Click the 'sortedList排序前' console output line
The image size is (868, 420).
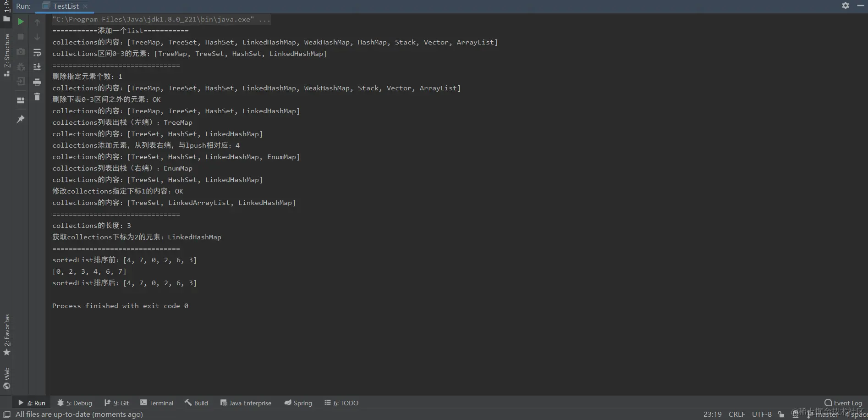(125, 260)
